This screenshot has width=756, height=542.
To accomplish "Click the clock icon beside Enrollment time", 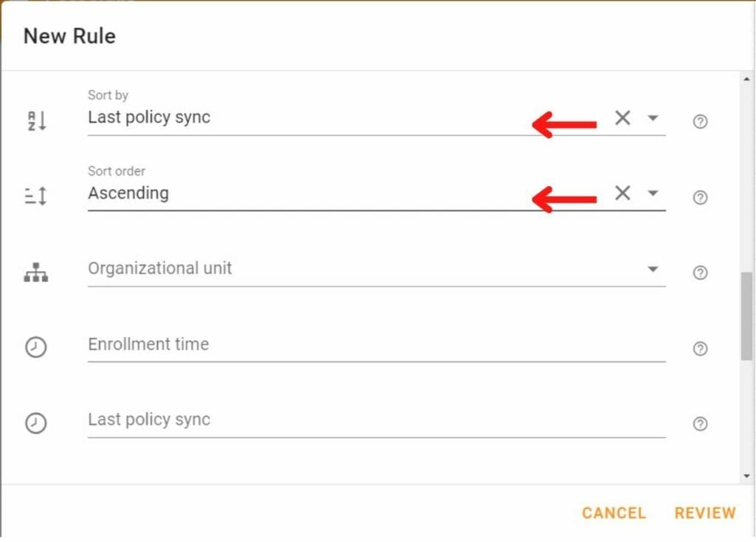I will pyautogui.click(x=34, y=347).
